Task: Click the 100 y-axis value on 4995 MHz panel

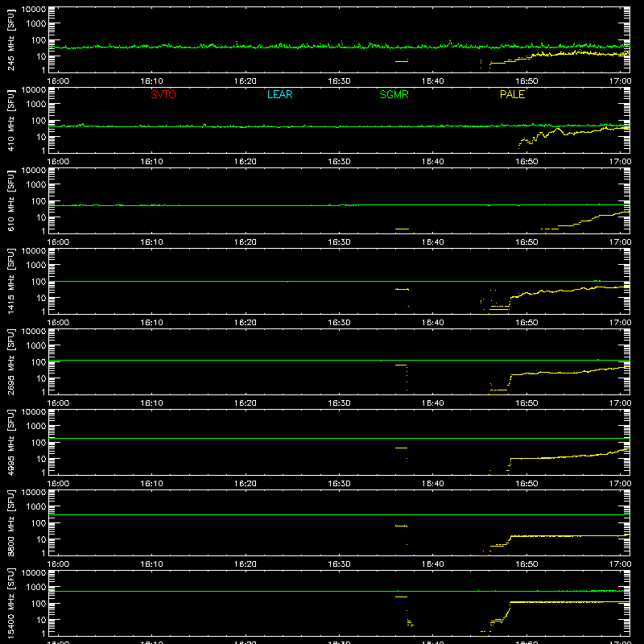Action: click(x=39, y=443)
